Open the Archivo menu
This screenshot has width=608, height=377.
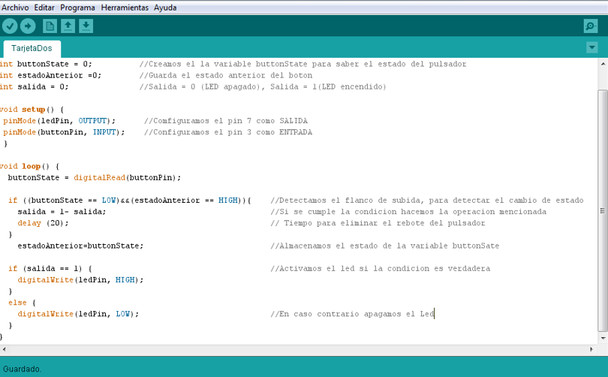[15, 7]
